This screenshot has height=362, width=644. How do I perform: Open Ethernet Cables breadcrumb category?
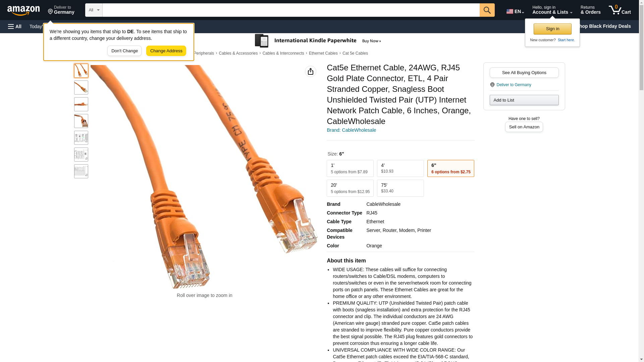point(323,54)
